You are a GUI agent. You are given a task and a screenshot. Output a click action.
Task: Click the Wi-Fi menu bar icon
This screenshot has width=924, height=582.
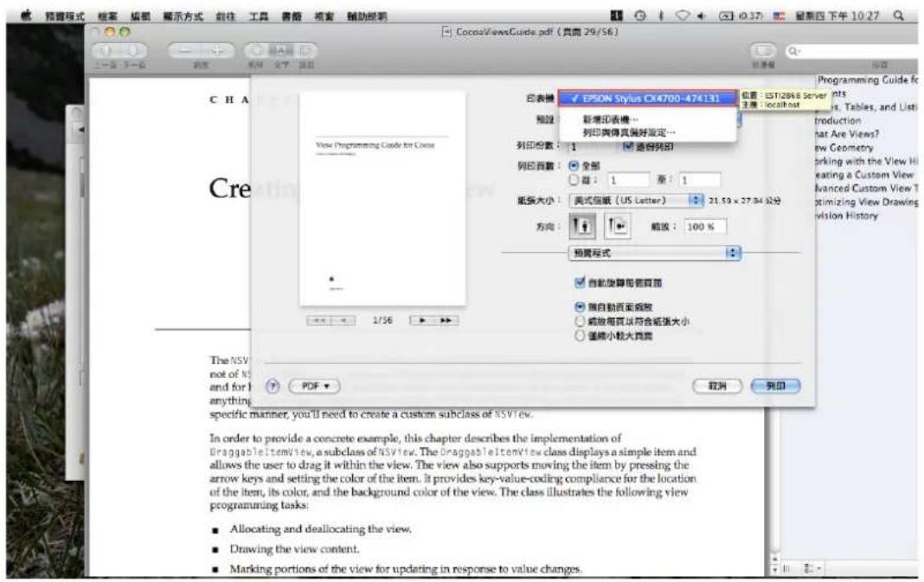tap(682, 16)
